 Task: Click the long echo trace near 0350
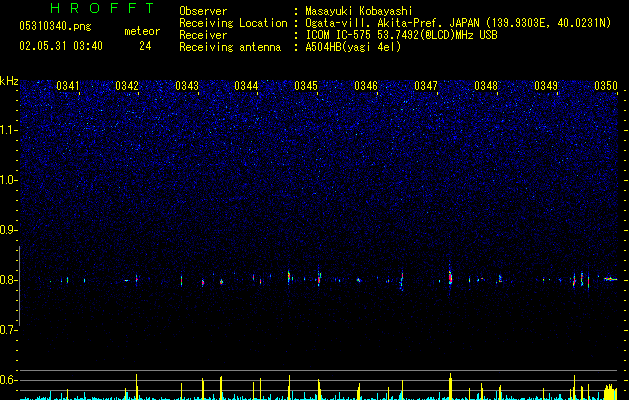click(611, 279)
